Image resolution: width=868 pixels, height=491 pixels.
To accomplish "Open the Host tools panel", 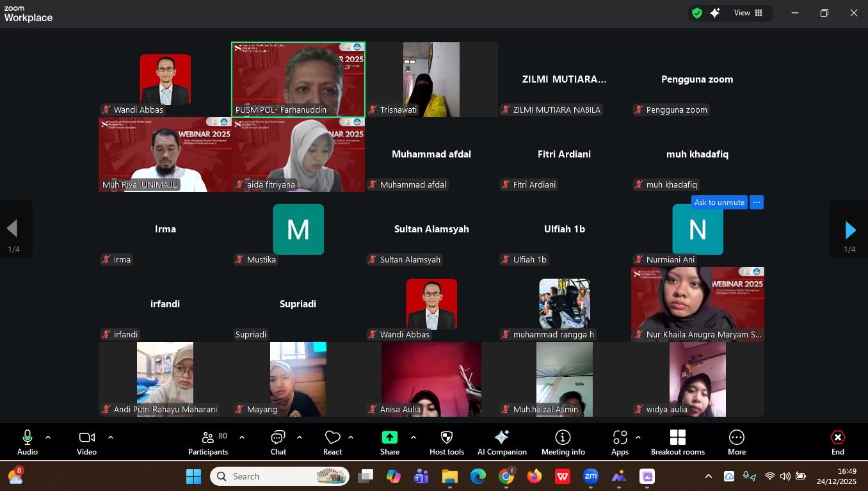I will click(x=446, y=442).
